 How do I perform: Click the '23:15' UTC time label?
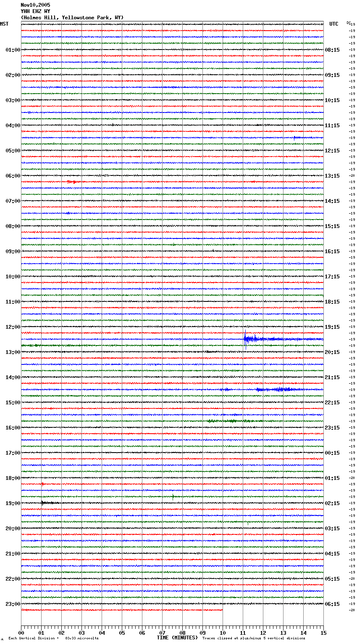[332, 428]
